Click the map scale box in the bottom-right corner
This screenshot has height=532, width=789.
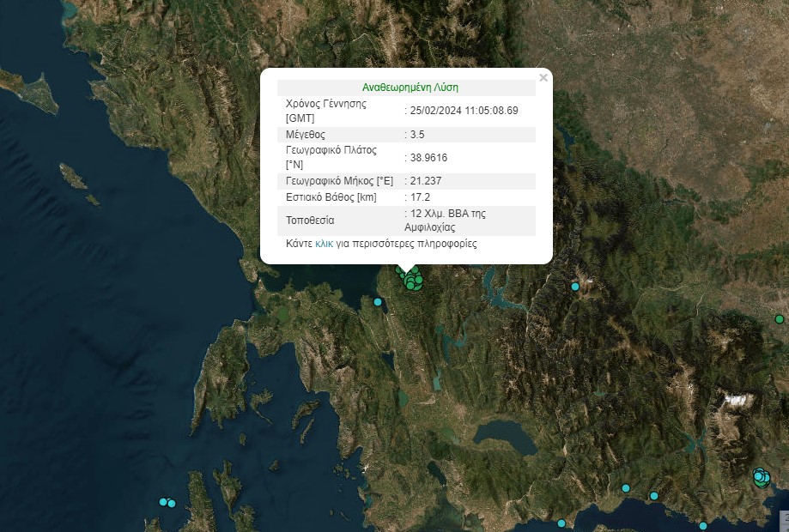tap(784, 518)
